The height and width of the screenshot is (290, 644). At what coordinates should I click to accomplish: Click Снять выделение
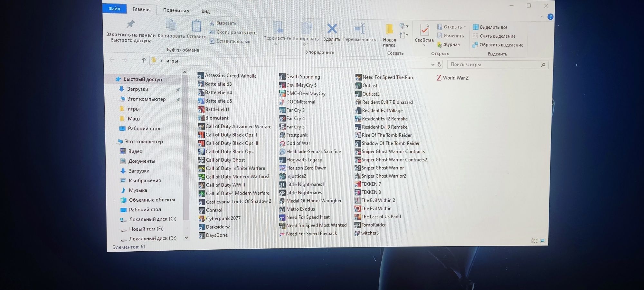(494, 36)
